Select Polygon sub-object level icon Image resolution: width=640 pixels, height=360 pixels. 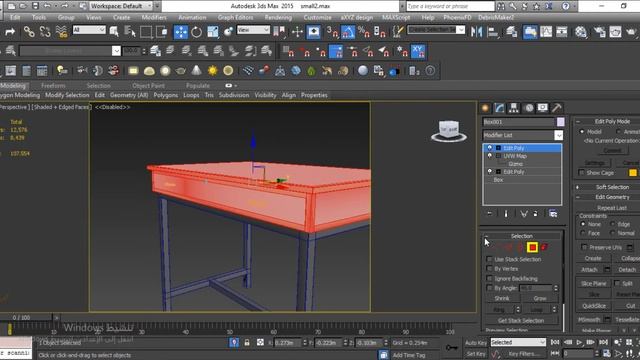click(532, 247)
